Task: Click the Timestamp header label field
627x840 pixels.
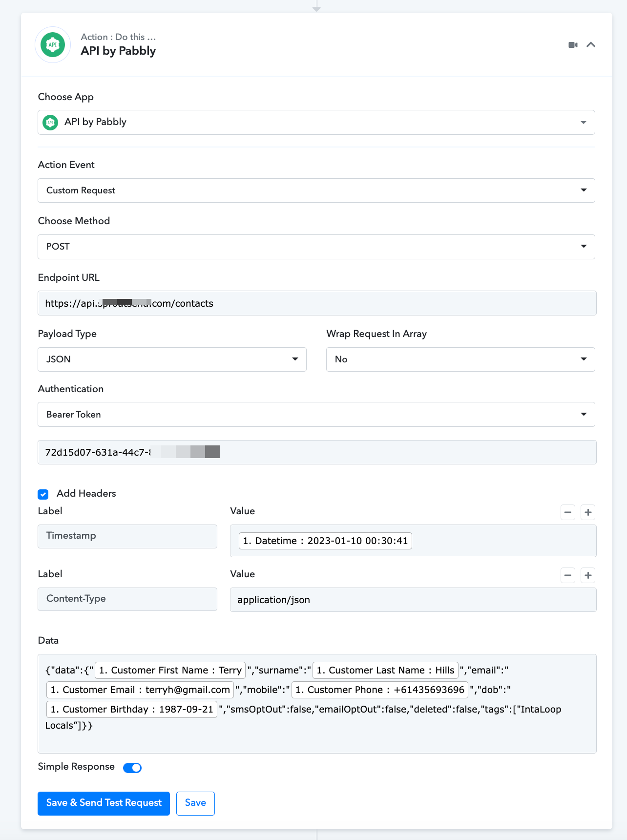Action: (127, 536)
